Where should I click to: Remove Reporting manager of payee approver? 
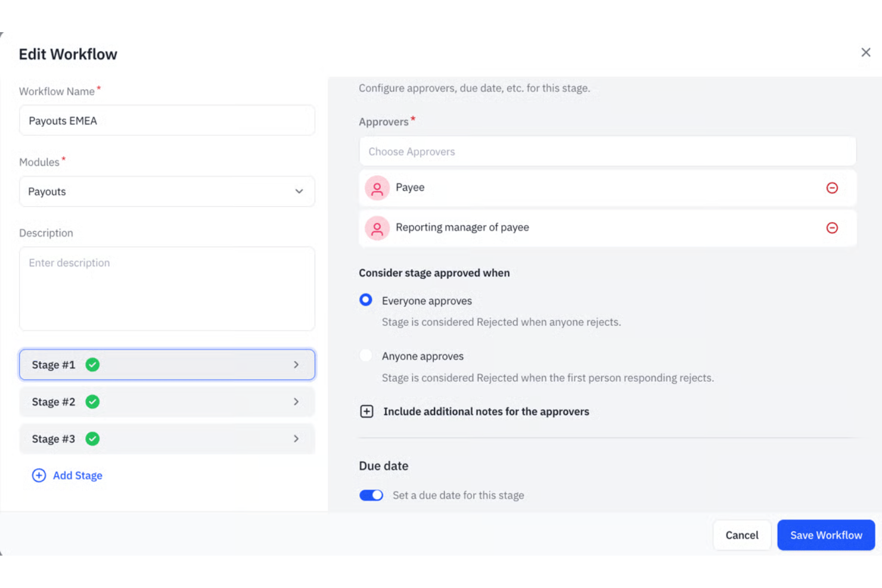832,228
